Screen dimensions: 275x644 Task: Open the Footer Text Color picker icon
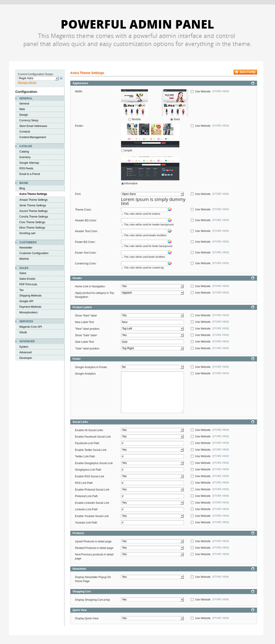[x=170, y=253]
